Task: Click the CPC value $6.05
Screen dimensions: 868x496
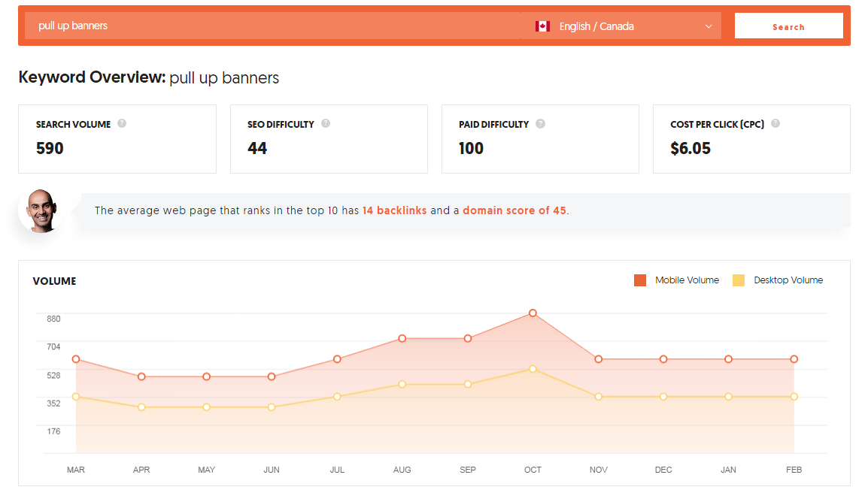Action: [690, 148]
